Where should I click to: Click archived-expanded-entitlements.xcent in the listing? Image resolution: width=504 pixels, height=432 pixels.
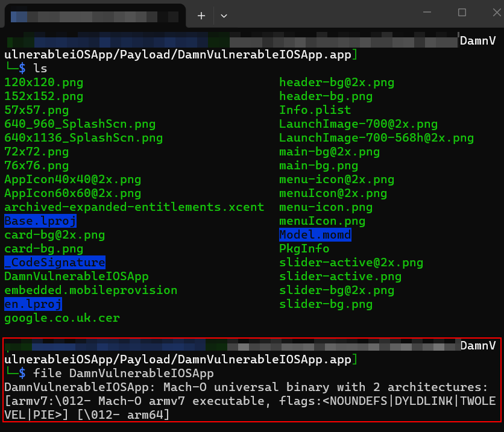pyautogui.click(x=134, y=207)
